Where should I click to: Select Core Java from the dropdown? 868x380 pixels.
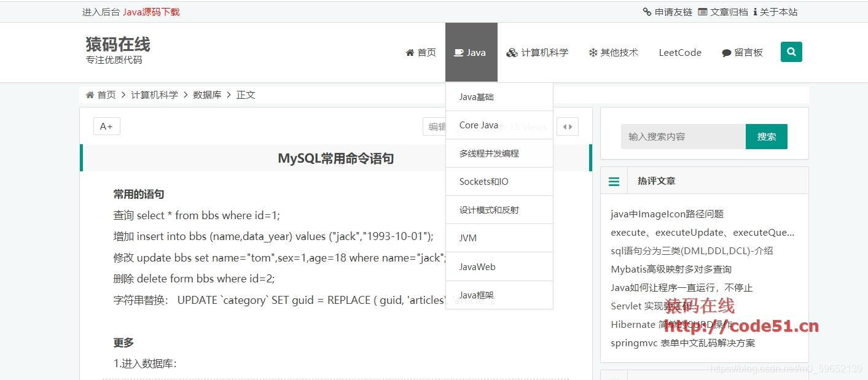pyautogui.click(x=499, y=125)
